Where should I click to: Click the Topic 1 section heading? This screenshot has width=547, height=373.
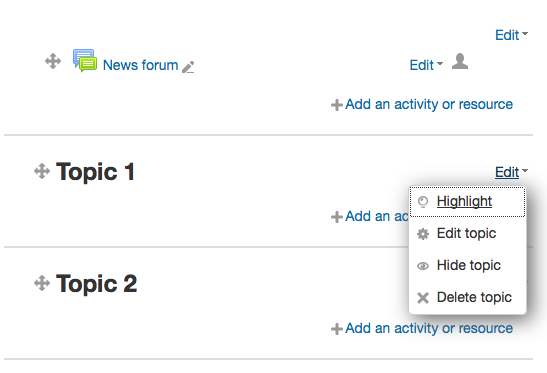[95, 172]
